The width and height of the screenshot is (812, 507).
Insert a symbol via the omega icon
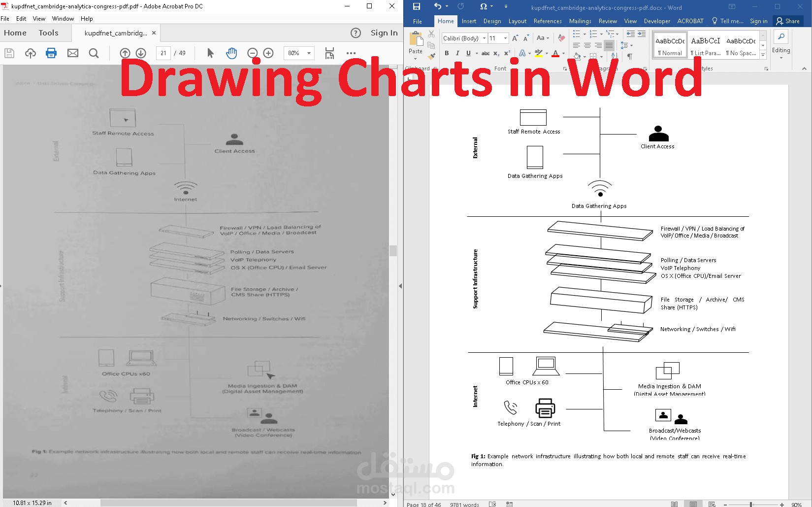click(483, 6)
